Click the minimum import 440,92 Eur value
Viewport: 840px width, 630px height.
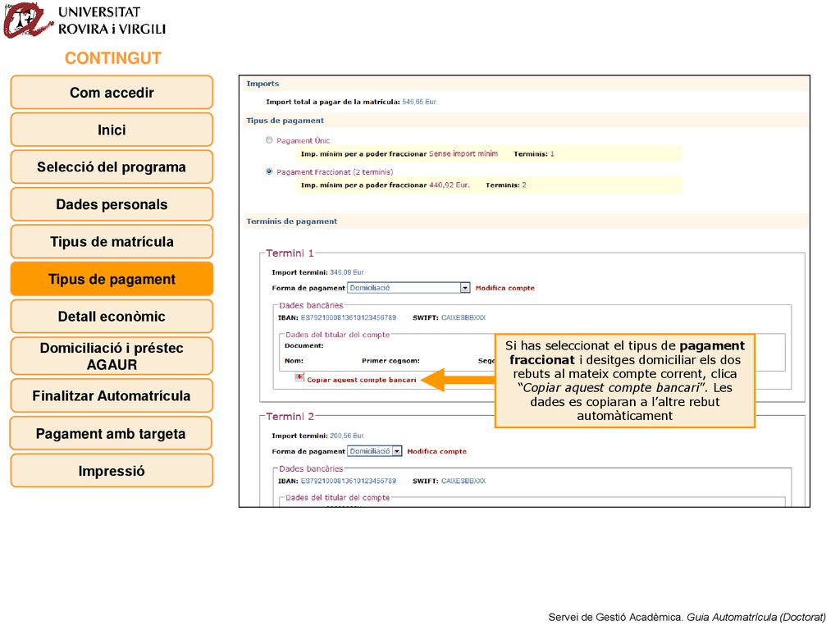pyautogui.click(x=449, y=185)
